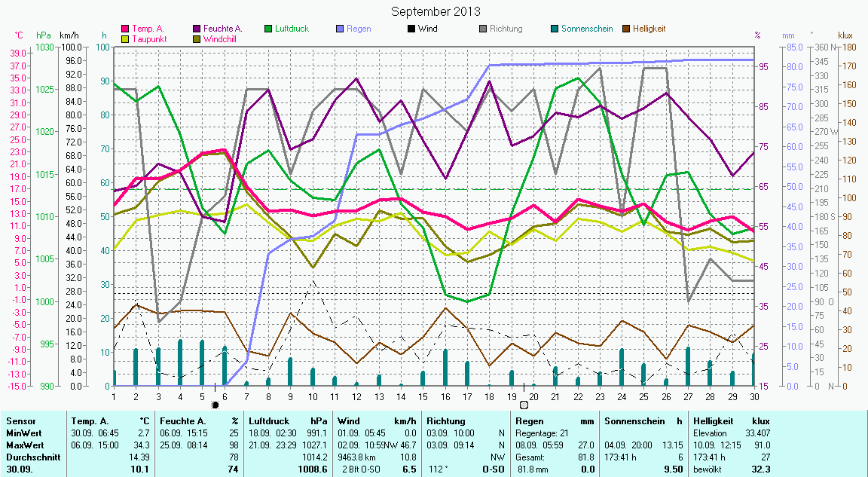Click the blue Regen legend swatch

(340, 29)
